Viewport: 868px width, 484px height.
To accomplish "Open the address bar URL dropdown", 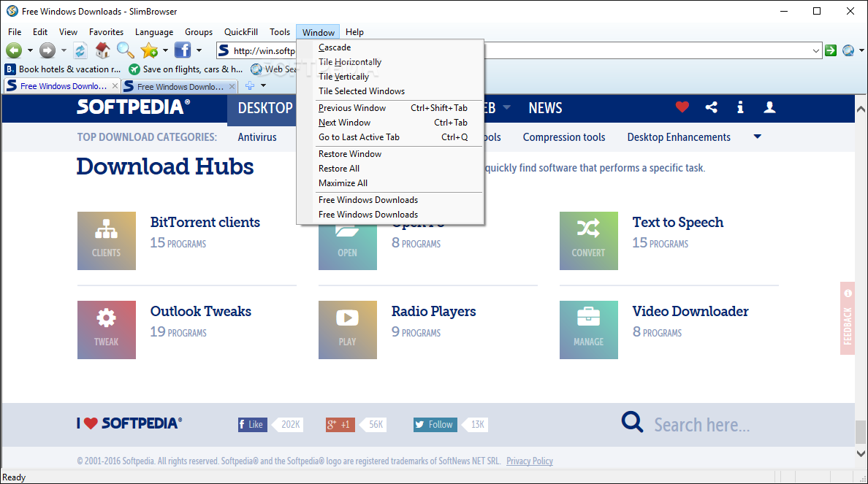I will tap(815, 51).
